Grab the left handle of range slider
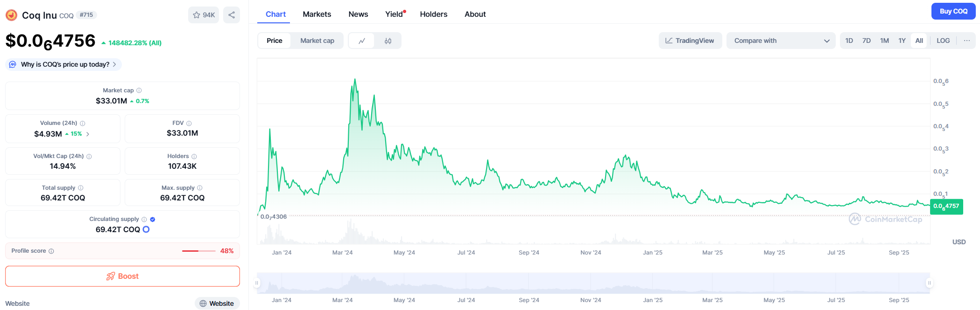980x310 pixels. click(257, 283)
